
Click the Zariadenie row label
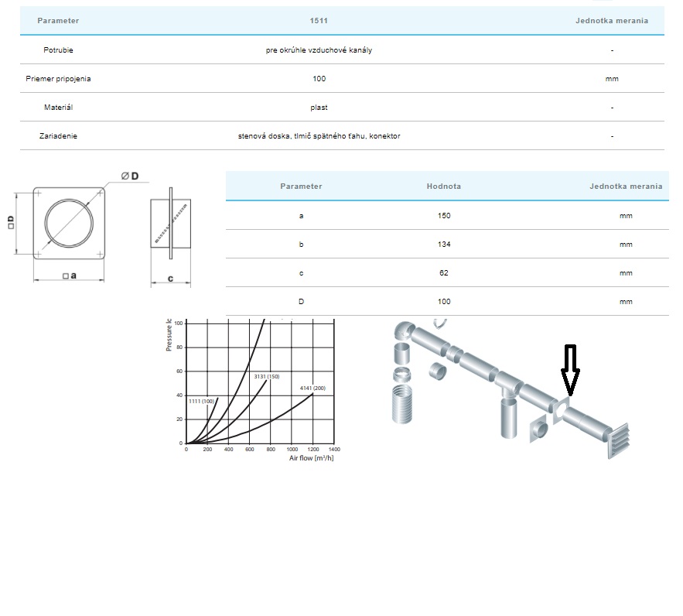coord(58,136)
